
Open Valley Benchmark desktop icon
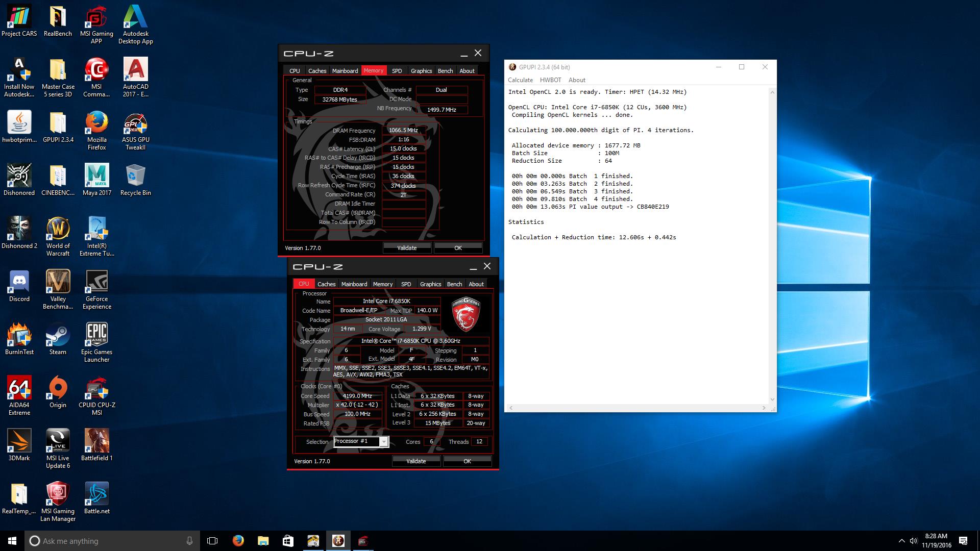[x=58, y=290]
